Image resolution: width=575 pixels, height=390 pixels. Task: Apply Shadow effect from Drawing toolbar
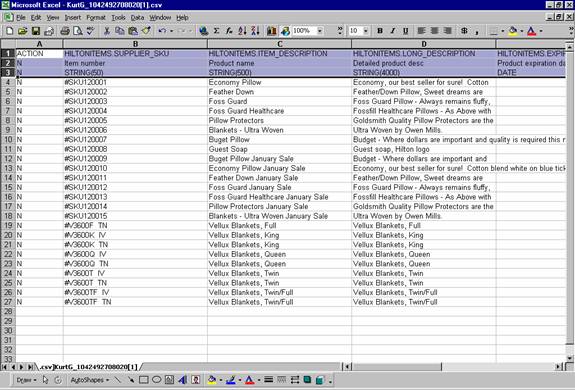307,380
